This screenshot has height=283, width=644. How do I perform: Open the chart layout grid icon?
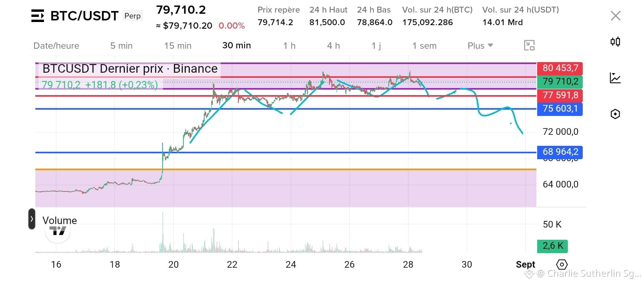pos(529,45)
